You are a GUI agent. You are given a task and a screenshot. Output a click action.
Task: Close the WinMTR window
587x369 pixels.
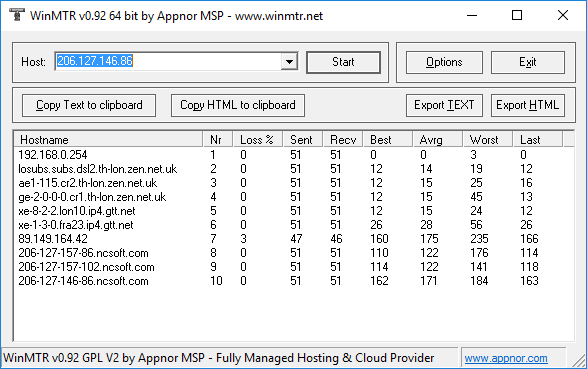click(563, 15)
